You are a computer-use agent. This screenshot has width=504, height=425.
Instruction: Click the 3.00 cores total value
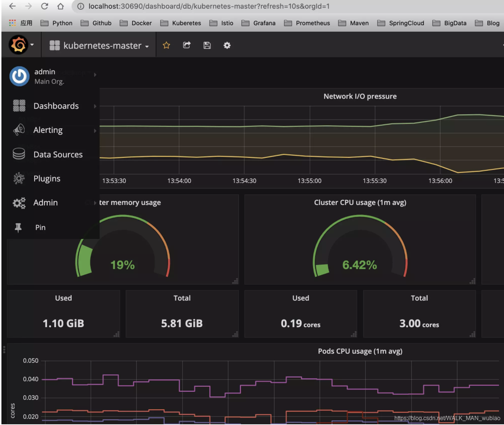click(419, 324)
